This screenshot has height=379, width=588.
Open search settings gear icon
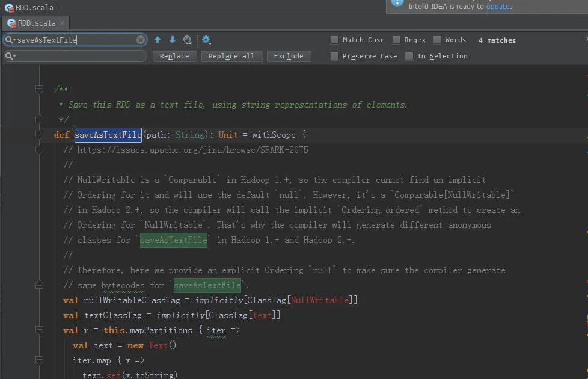206,40
